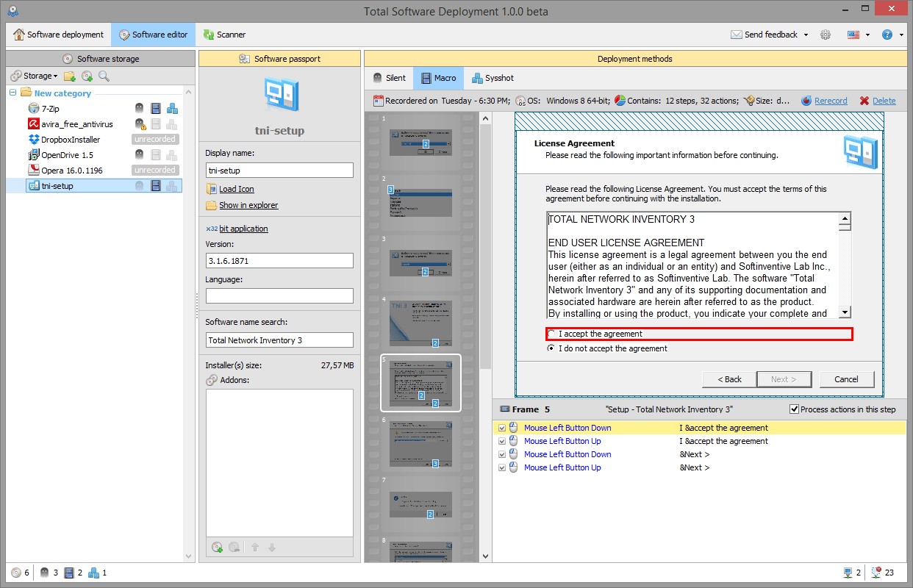The height and width of the screenshot is (588, 913).
Task: Click the 7-Zip macro filmstrip icon
Action: pyautogui.click(x=155, y=109)
